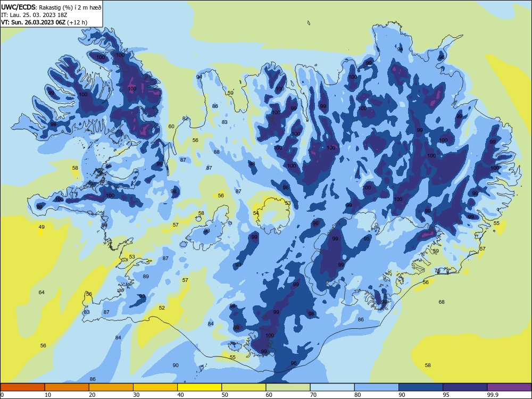Viewport: 532px width, 399px height.
Task: Click the '30' legend scale label
Action: (136, 395)
